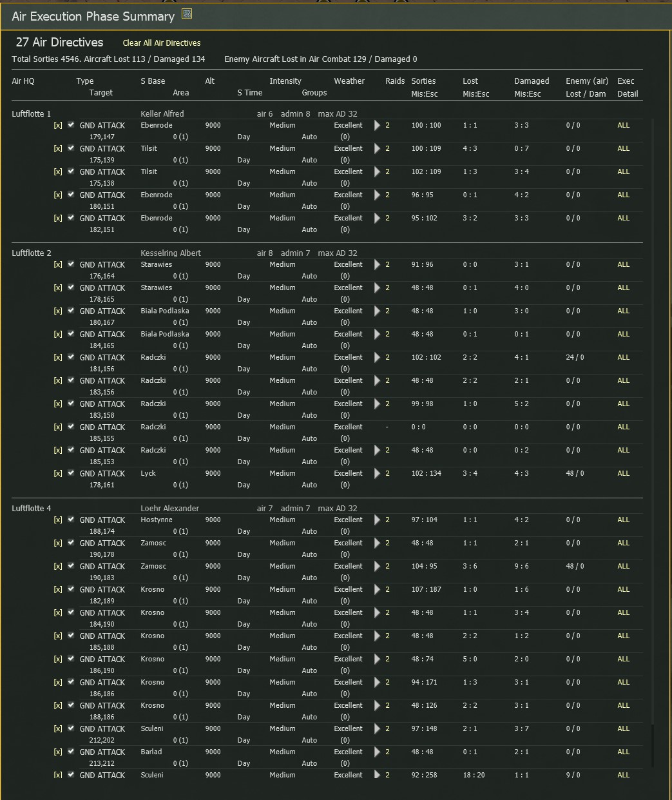
Task: Click commander name Kesselring Albert
Action: pyautogui.click(x=171, y=253)
